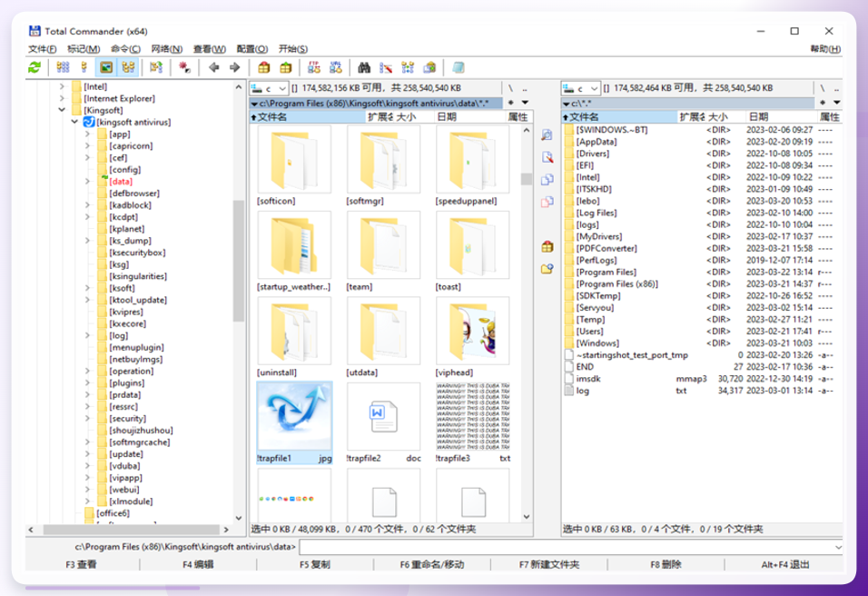Screen dimensions: 868x596
Task: Click the F7 新建文件夹 button
Action: click(x=548, y=564)
